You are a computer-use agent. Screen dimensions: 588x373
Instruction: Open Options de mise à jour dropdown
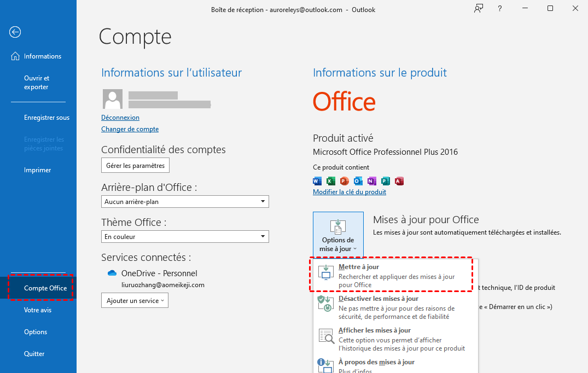[x=338, y=235]
